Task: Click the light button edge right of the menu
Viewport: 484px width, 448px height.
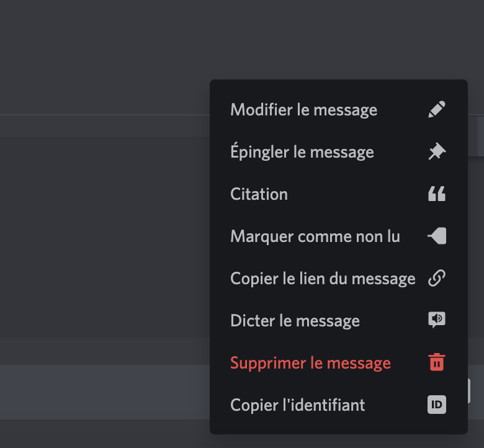Action: pyautogui.click(x=469, y=391)
